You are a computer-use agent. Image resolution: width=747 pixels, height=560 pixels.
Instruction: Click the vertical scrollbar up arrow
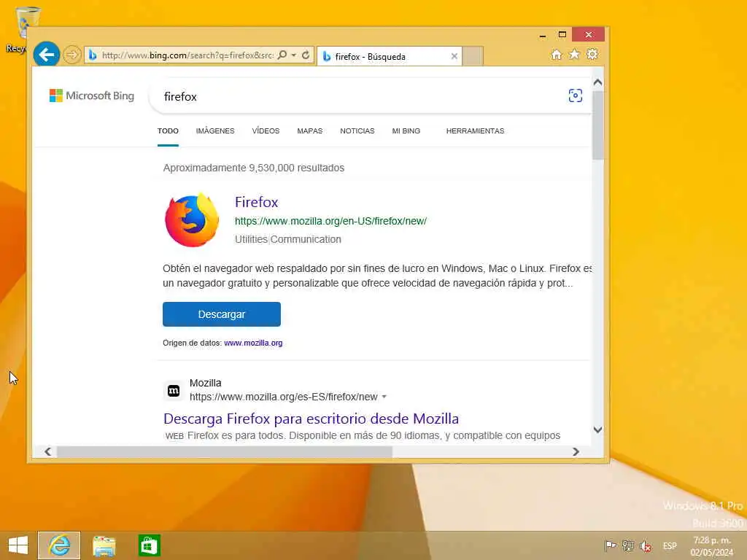pos(598,82)
